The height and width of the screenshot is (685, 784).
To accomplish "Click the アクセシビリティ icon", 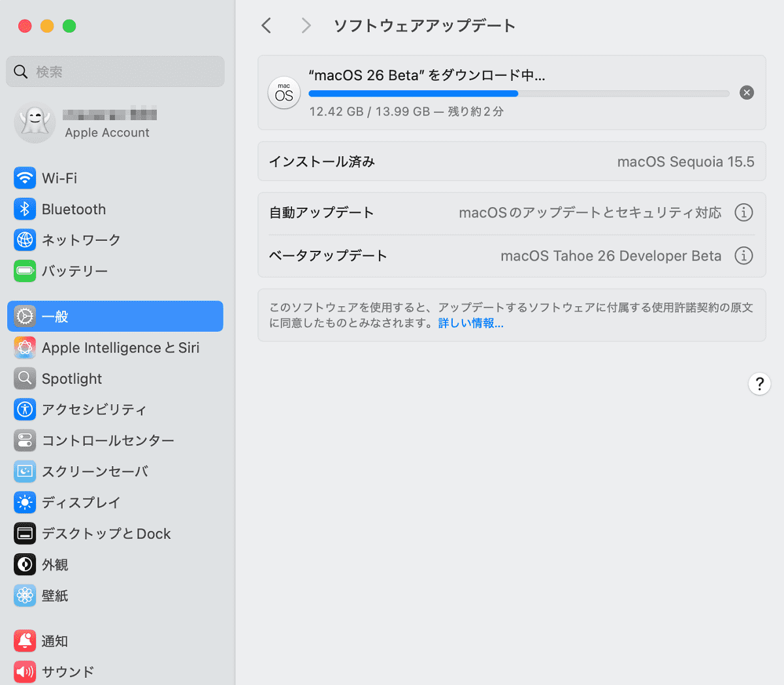I will pos(25,409).
